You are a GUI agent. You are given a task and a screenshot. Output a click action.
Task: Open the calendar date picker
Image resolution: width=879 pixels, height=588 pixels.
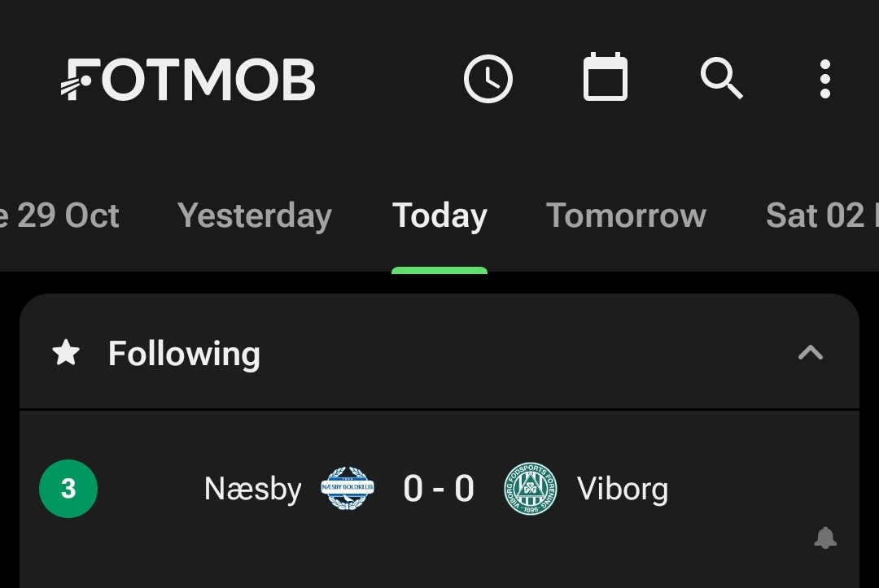606,78
